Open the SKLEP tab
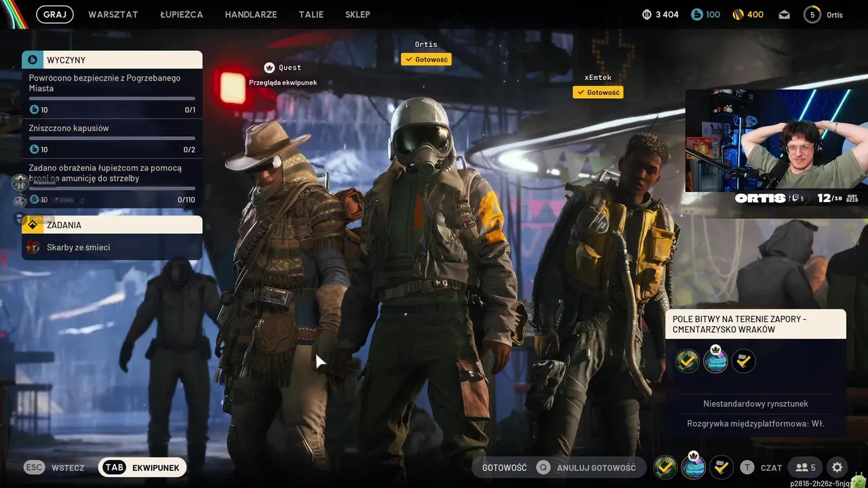This screenshot has height=488, width=868. 357,14
